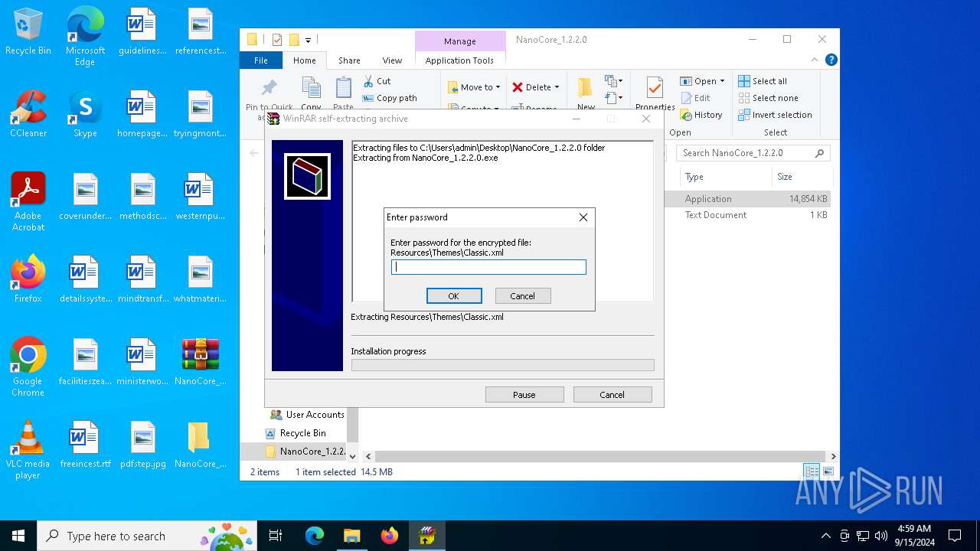Open Microsoft Edge desktop shortcut
This screenshot has width=980, height=551.
coord(85,37)
